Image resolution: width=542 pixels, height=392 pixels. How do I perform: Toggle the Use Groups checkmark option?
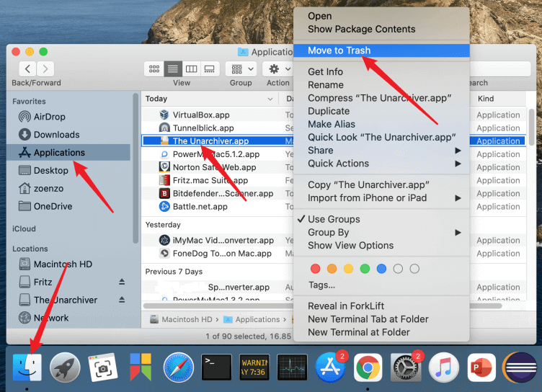coord(334,219)
